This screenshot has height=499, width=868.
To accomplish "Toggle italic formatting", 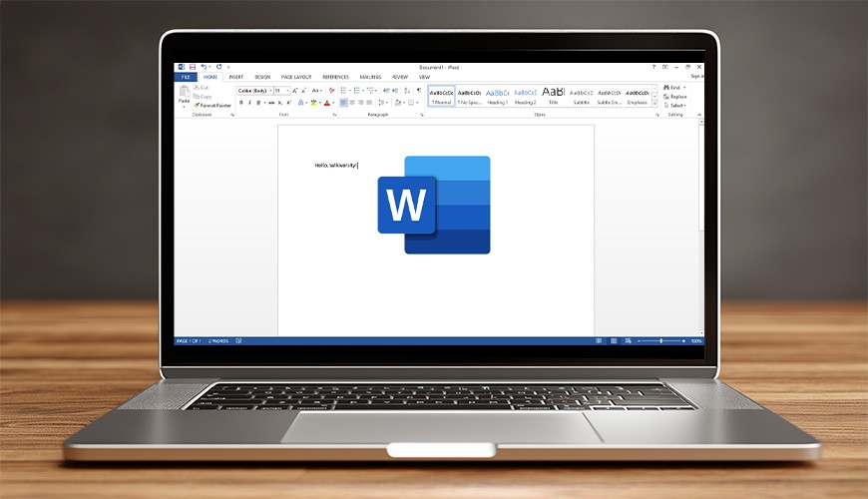I will (x=249, y=103).
